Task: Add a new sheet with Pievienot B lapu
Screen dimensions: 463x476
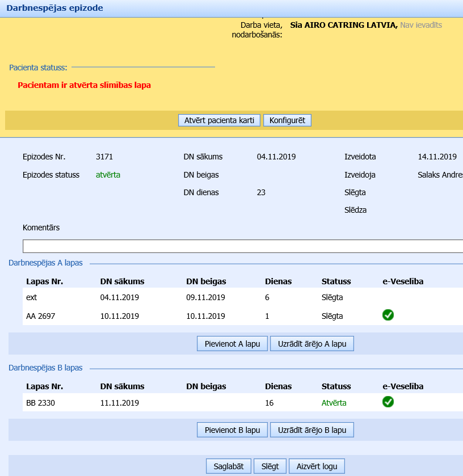Action: [x=232, y=430]
